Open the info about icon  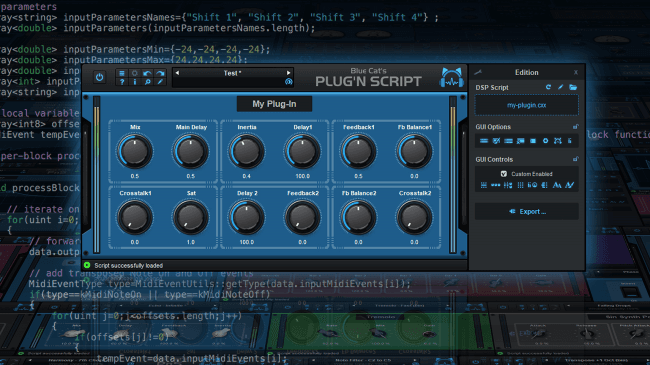coord(134,82)
